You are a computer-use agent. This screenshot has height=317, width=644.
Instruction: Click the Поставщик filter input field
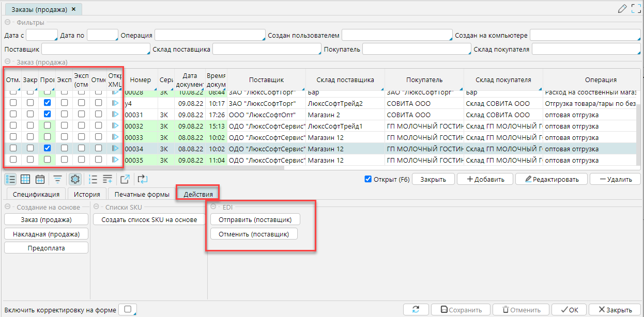click(x=95, y=49)
